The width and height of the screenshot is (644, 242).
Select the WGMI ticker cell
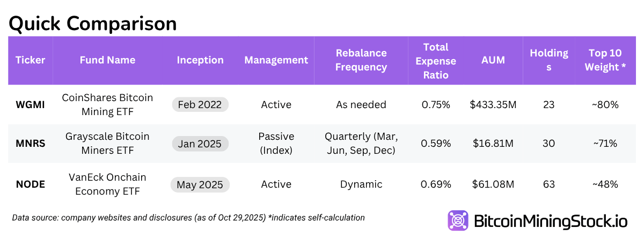point(30,104)
